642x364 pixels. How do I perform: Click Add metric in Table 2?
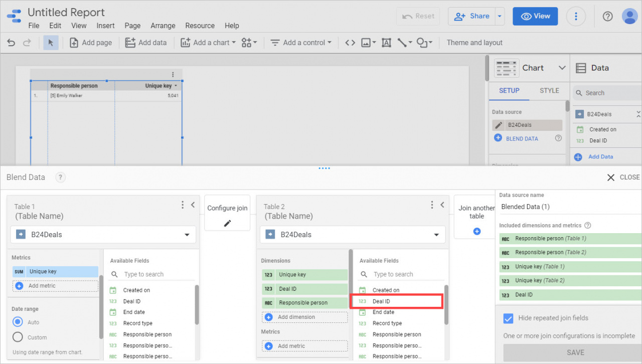[x=304, y=346]
